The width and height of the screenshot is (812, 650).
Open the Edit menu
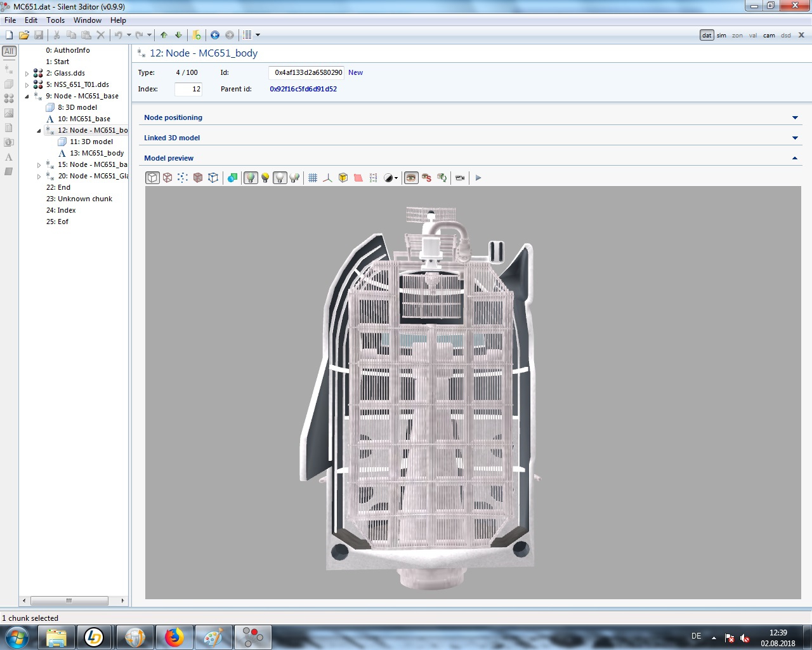pos(31,20)
